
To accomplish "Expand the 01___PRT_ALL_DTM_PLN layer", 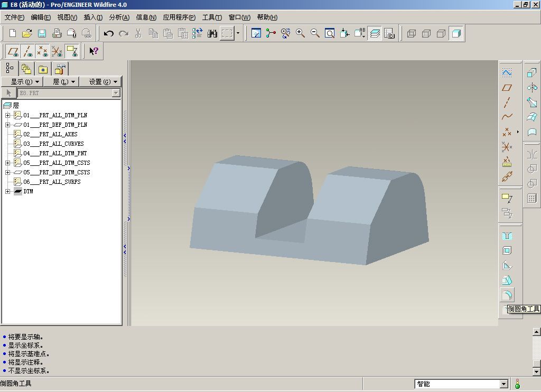I will (x=7, y=115).
